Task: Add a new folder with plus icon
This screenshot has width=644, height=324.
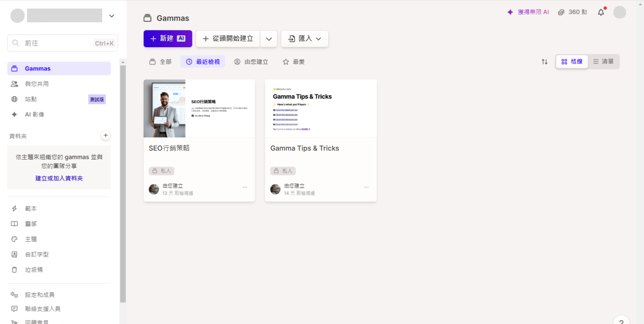Action: tap(106, 136)
